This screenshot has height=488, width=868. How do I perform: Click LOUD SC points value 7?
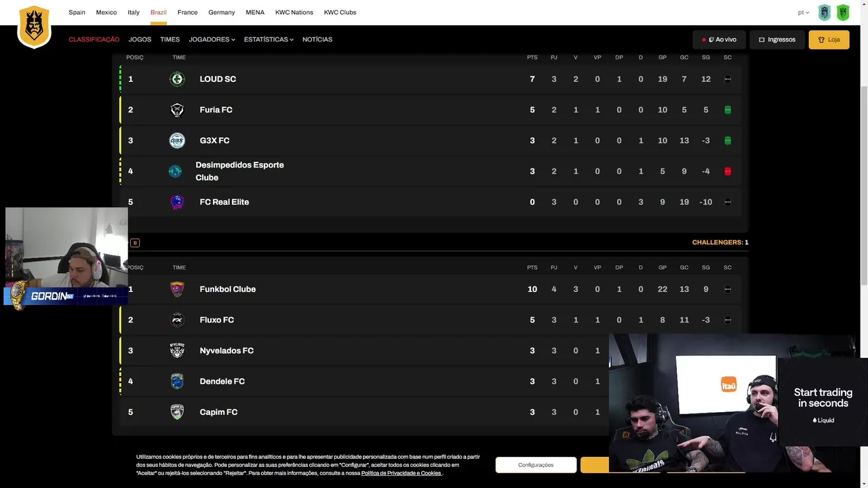point(532,79)
